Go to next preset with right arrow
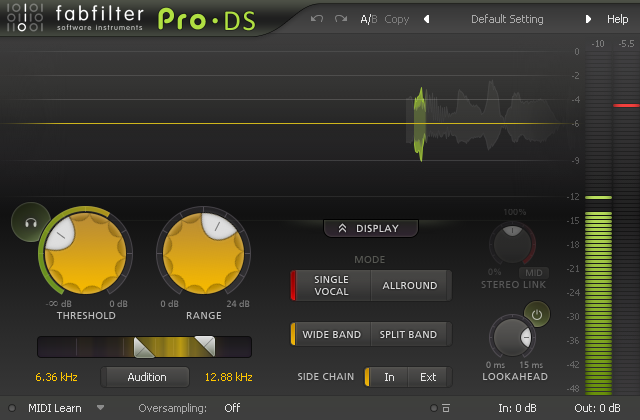Image resolution: width=640 pixels, height=420 pixels. [x=588, y=19]
